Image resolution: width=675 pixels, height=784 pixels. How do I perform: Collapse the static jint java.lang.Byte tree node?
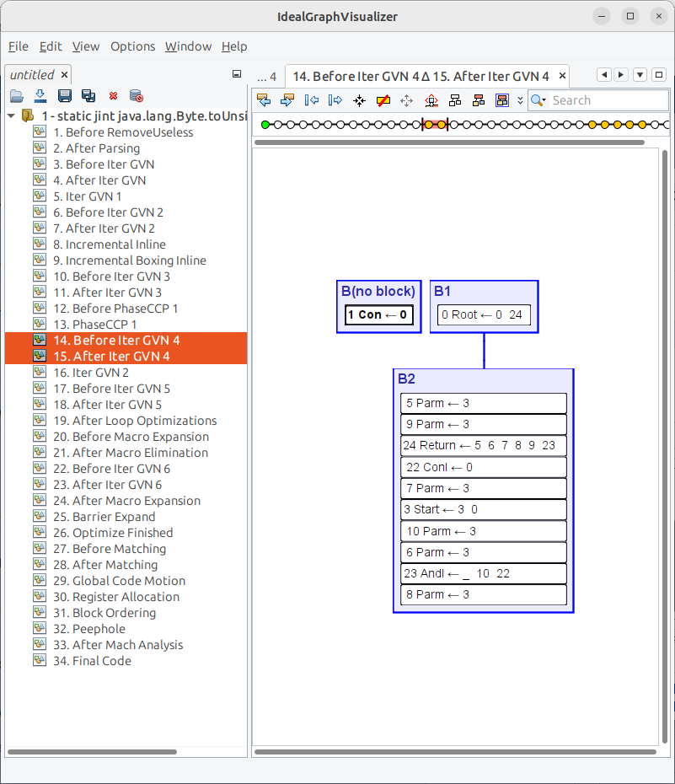(x=11, y=115)
